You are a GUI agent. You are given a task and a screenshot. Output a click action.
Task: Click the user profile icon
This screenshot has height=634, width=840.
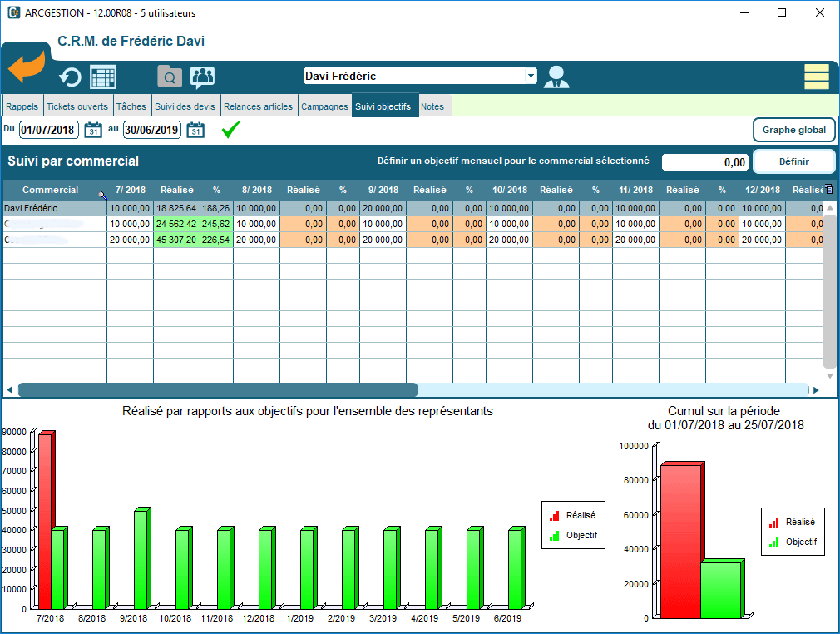pos(556,77)
